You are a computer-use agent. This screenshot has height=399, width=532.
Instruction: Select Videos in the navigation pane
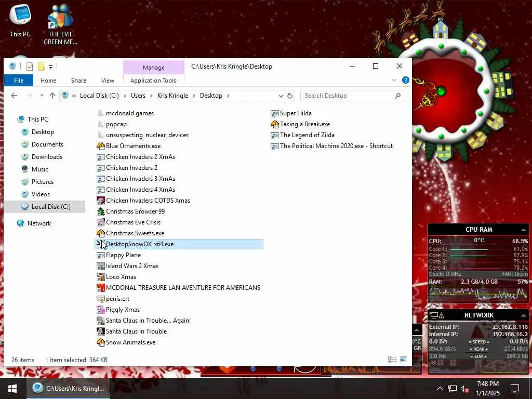41,194
